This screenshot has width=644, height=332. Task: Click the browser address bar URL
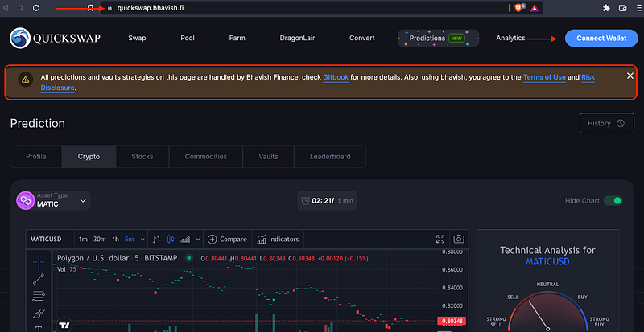pyautogui.click(x=151, y=8)
